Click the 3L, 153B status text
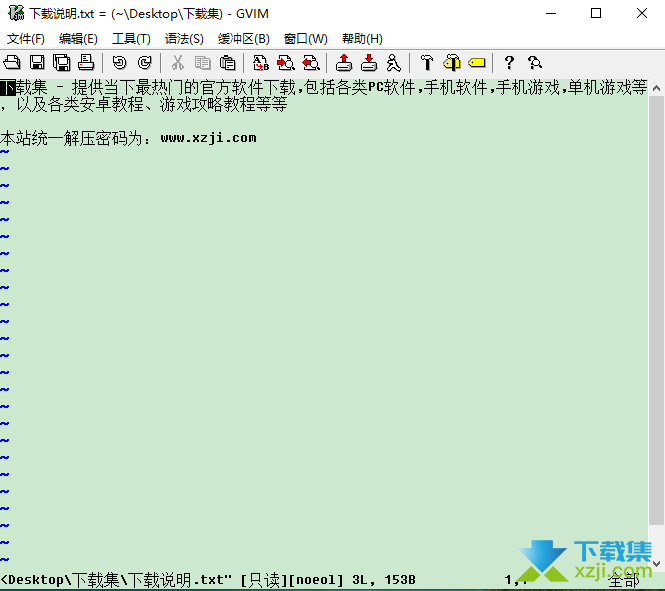The height and width of the screenshot is (591, 665). coord(384,580)
